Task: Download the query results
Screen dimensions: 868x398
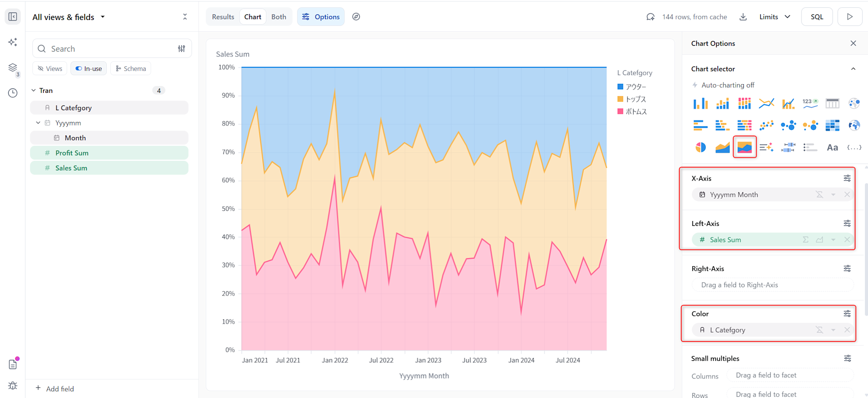Action: click(x=743, y=17)
